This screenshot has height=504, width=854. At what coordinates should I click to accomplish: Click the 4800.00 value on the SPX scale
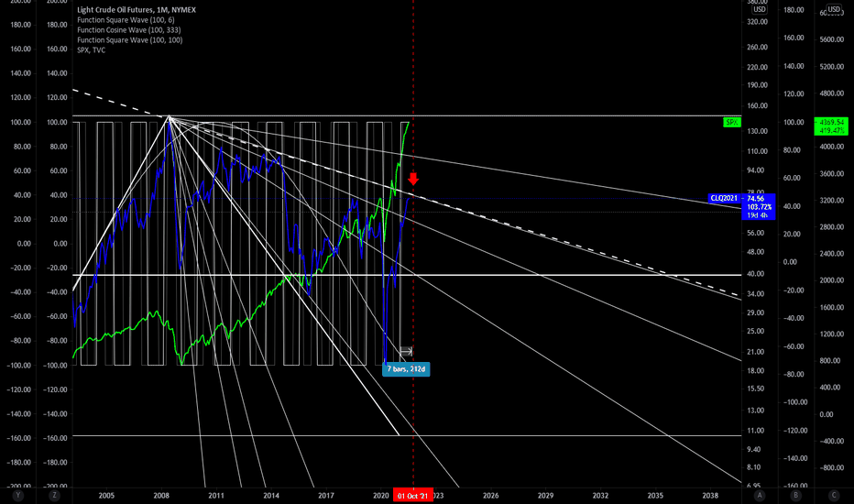click(x=832, y=93)
